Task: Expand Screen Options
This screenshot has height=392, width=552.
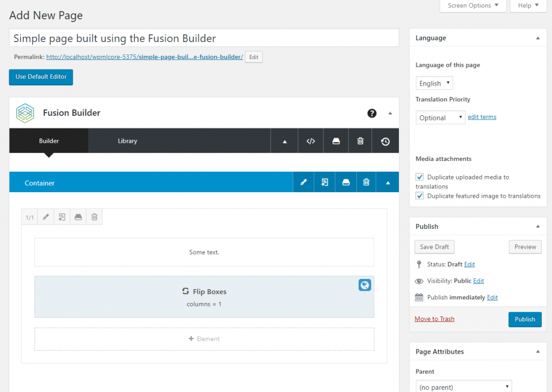Action: [x=473, y=5]
